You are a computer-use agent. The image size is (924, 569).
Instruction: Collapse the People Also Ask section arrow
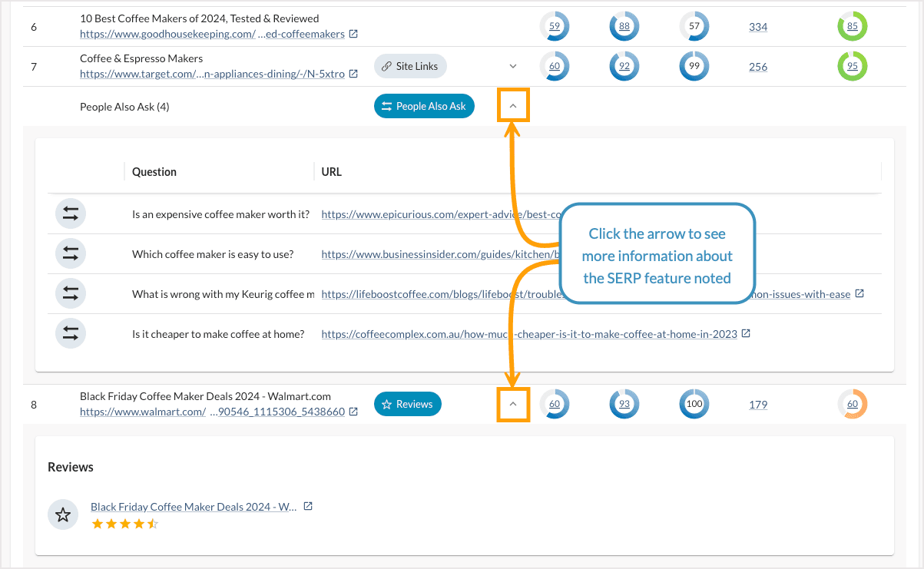(x=512, y=105)
